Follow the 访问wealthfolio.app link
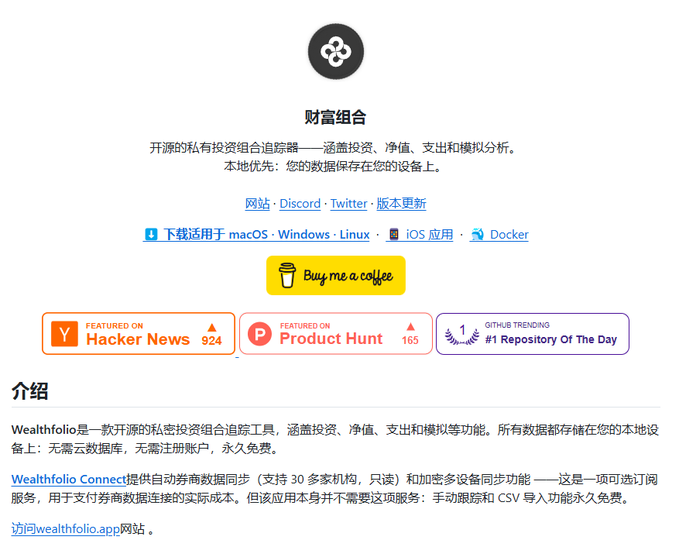 (x=65, y=529)
